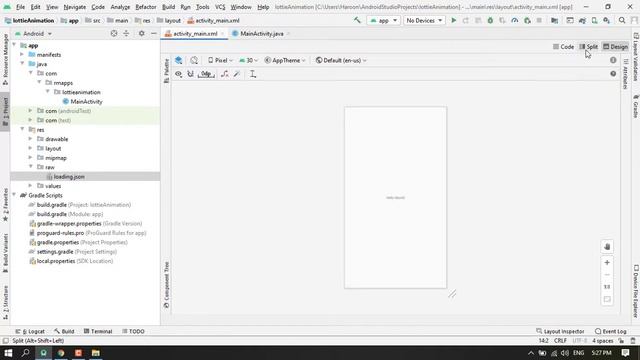The height and width of the screenshot is (360, 640).
Task: Toggle the Layout Validation tool window
Action: [636, 57]
